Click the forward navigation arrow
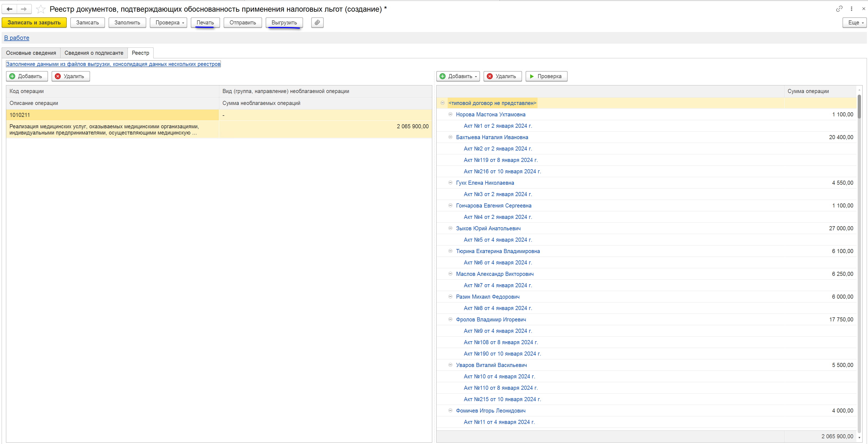Viewport: 868px width, 444px height. pos(24,9)
